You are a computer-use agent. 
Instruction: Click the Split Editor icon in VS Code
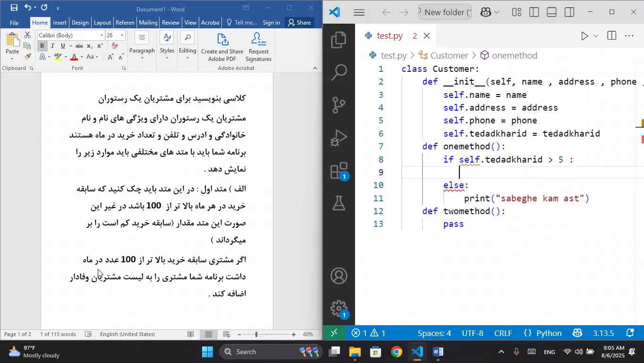611,36
